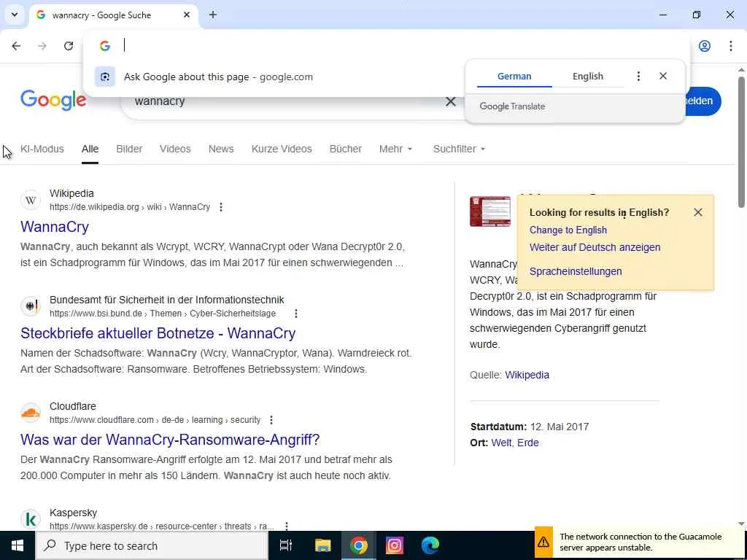This screenshot has height=560, width=747.
Task: Open Instagram from the taskbar
Action: pyautogui.click(x=394, y=545)
